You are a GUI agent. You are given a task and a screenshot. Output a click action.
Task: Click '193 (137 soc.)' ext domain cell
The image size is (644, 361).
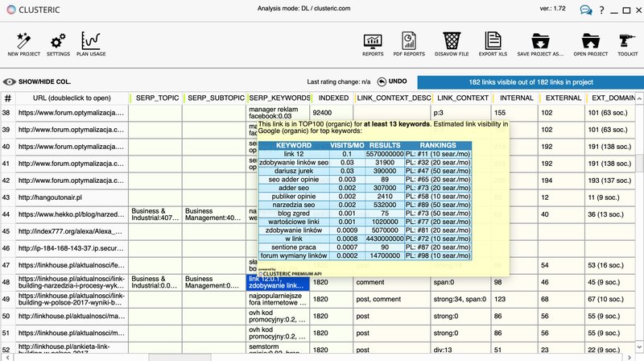click(610, 180)
